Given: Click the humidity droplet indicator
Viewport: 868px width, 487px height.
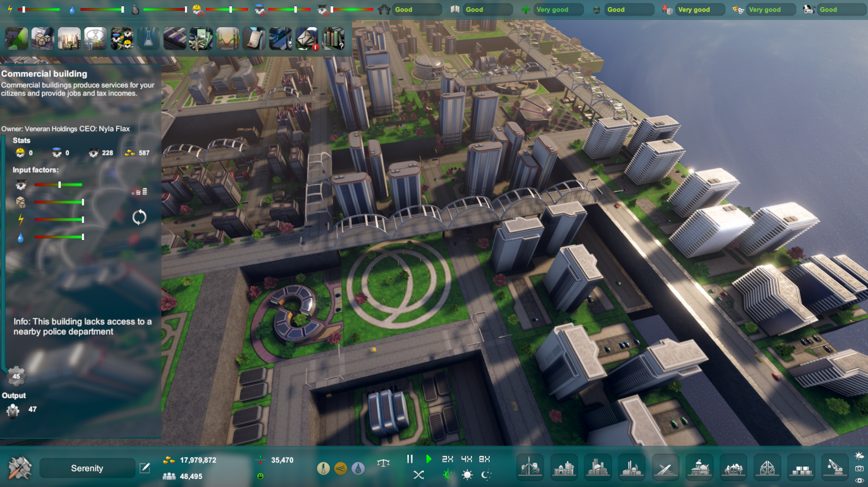Looking at the screenshot, I should tap(358, 468).
